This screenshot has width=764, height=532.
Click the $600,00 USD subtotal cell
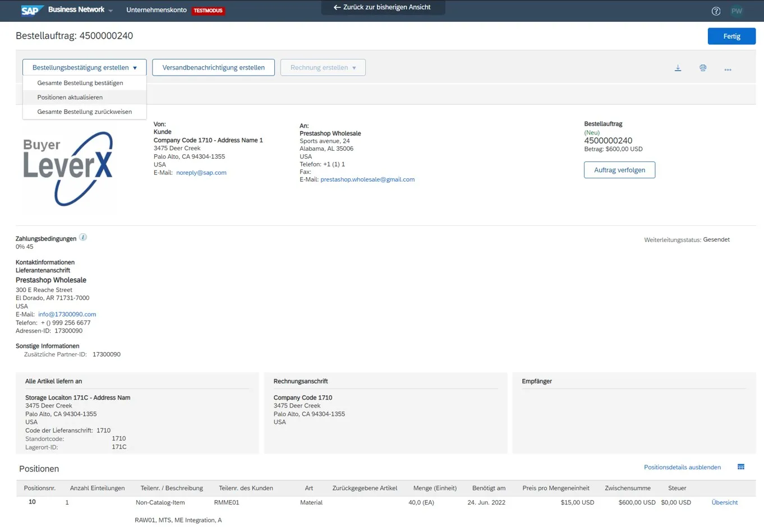coord(637,503)
